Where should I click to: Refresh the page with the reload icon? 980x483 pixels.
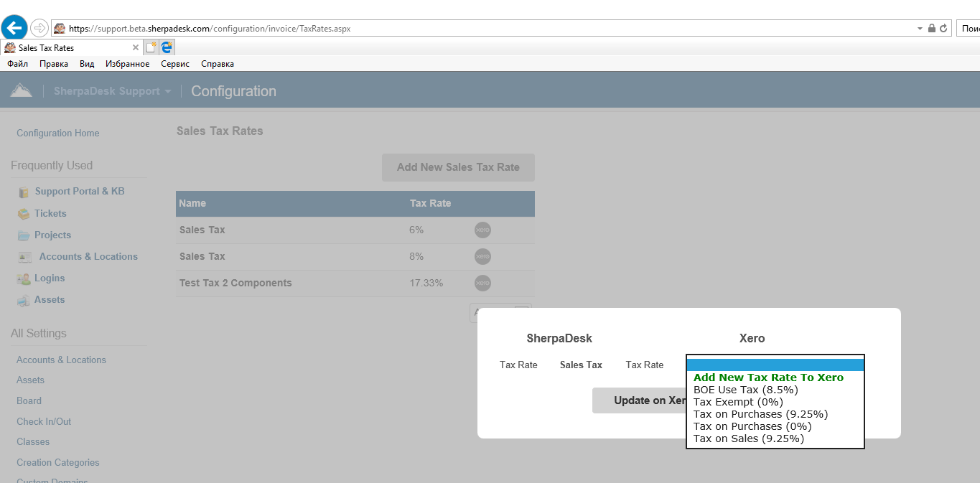[x=943, y=29]
